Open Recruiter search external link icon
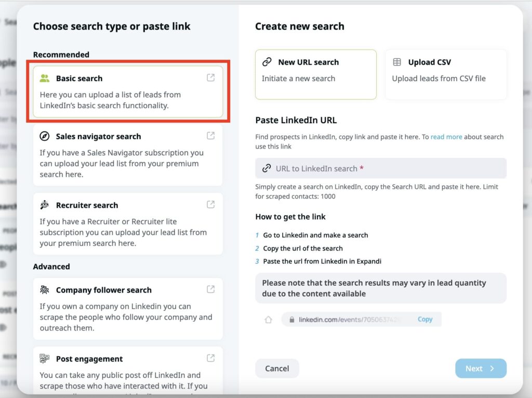The width and height of the screenshot is (532, 398). click(x=210, y=204)
